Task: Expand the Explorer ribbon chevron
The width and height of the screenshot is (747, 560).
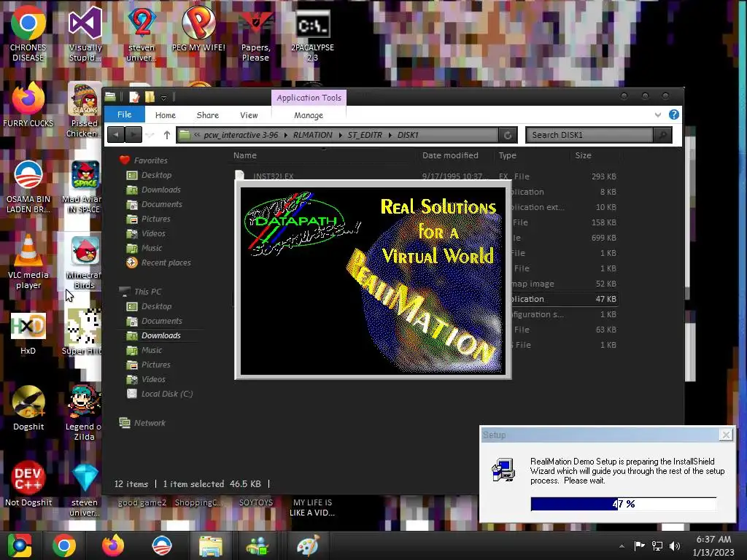Action: 658,114
